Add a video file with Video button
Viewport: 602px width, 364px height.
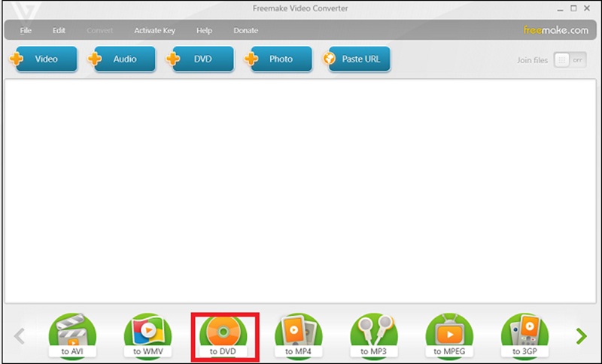(44, 59)
